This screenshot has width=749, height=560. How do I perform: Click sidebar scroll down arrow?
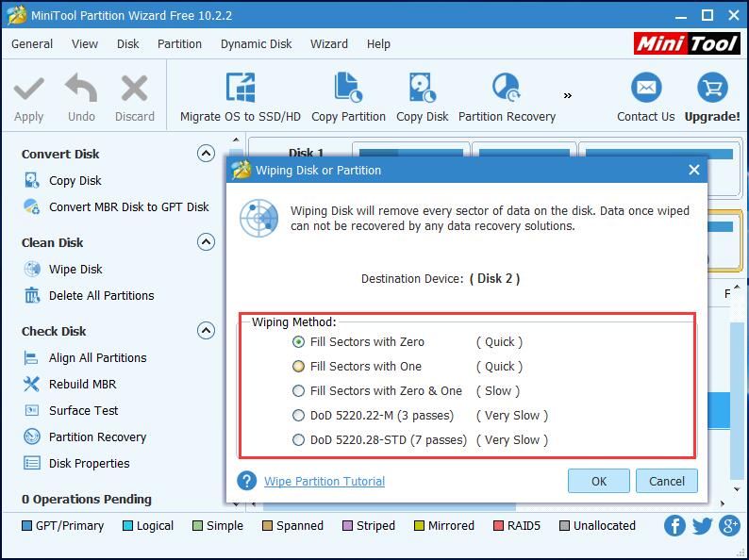236,503
